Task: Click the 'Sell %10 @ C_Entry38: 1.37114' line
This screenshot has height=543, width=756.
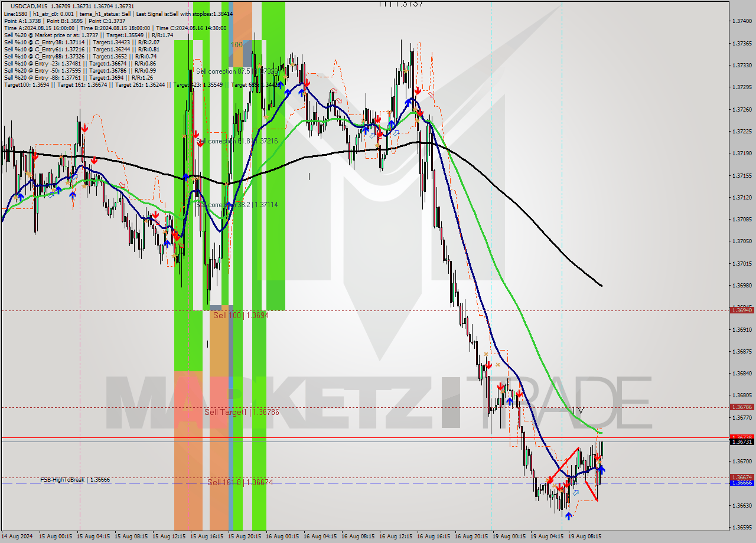Action: [x=82, y=42]
